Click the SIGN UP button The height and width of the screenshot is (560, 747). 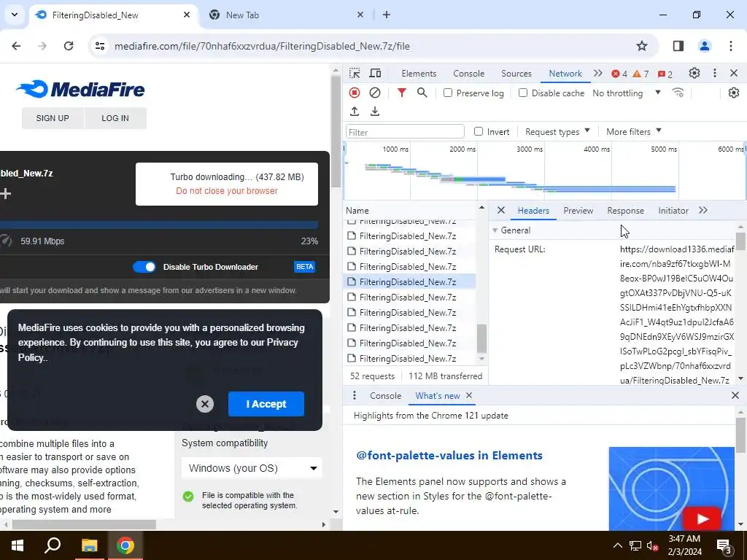coord(53,118)
